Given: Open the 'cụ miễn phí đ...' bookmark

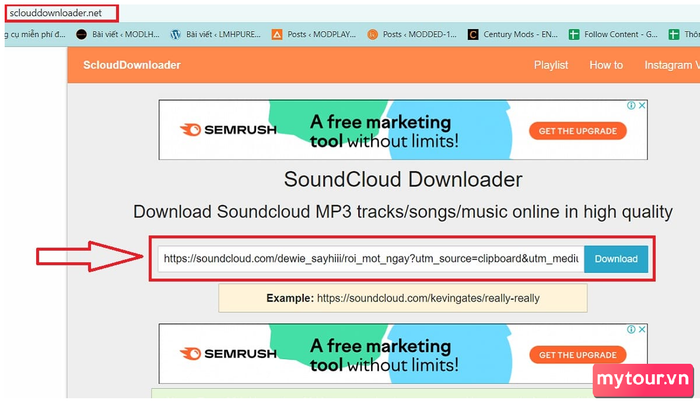Looking at the screenshot, I should click(36, 34).
